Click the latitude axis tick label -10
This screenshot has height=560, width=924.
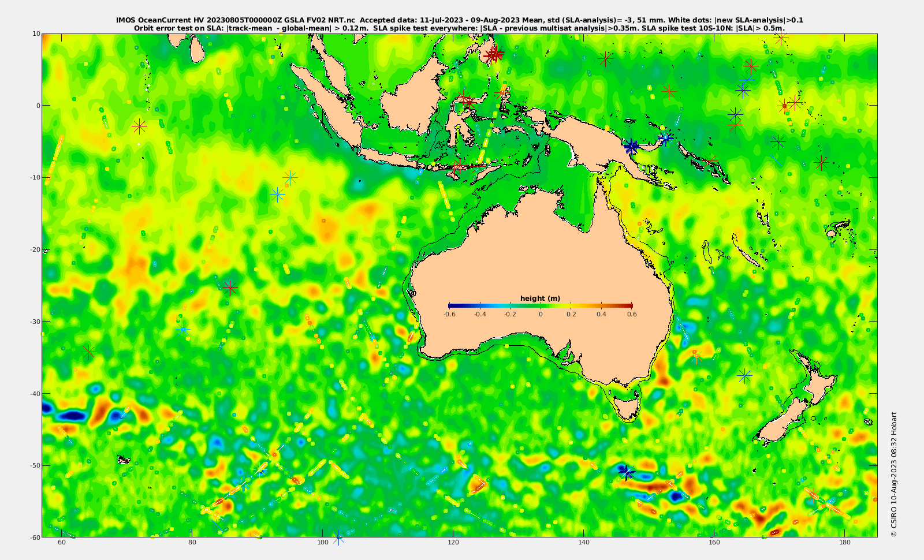pyautogui.click(x=34, y=177)
